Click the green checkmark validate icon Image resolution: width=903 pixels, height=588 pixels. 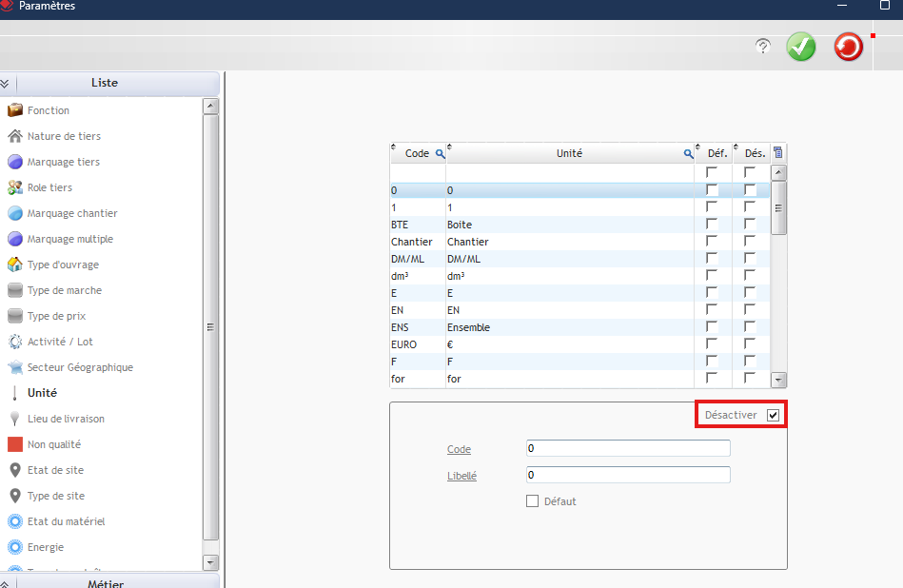[x=801, y=47]
